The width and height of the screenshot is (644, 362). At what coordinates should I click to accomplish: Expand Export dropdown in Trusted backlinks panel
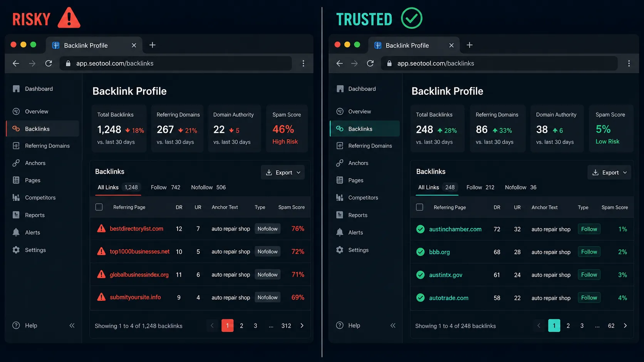(x=609, y=172)
